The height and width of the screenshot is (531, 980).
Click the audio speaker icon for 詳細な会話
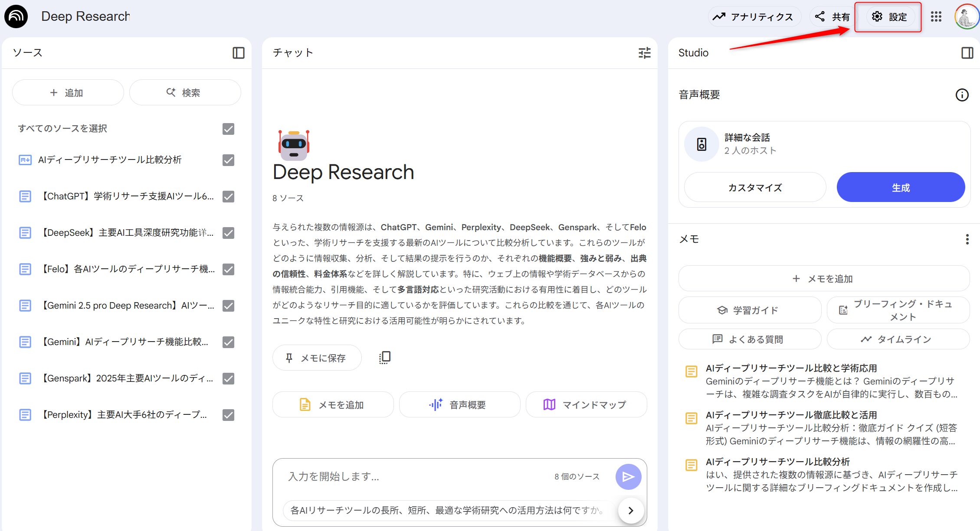[x=701, y=144]
